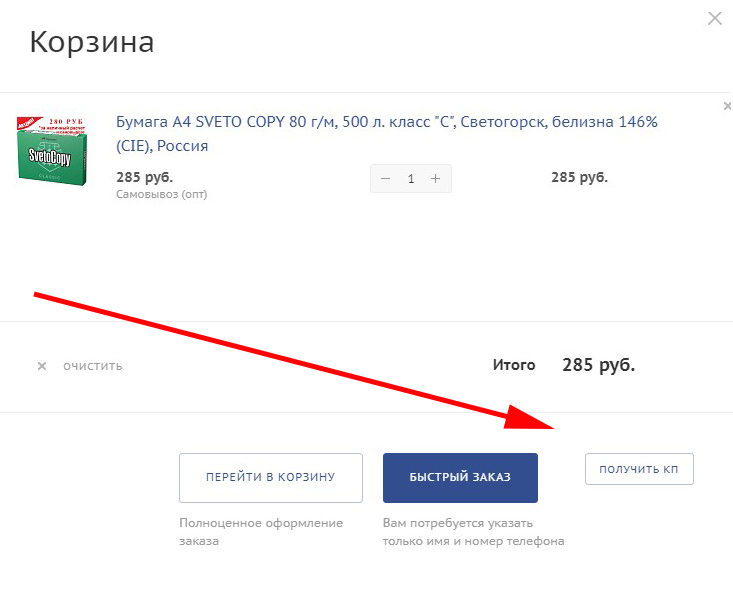This screenshot has width=733, height=600.
Task: Remove the SvetoCopy paper item from cart
Action: pyautogui.click(x=727, y=106)
